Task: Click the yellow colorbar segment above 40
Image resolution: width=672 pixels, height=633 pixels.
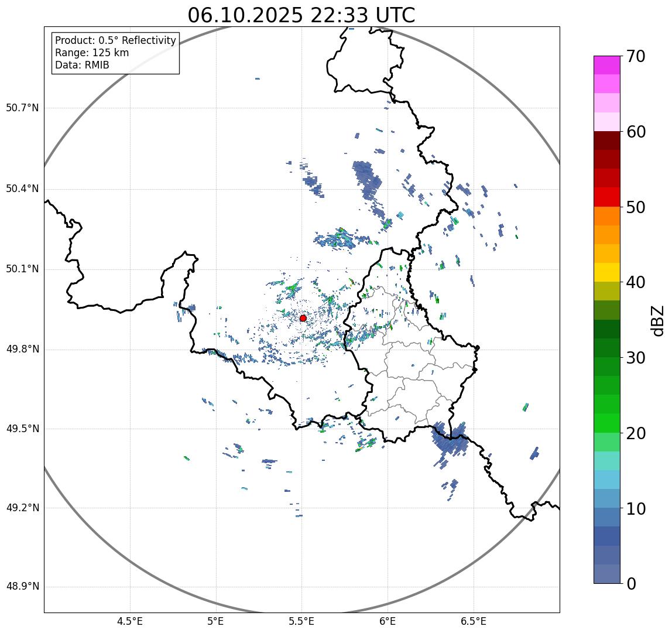Action: point(607,272)
